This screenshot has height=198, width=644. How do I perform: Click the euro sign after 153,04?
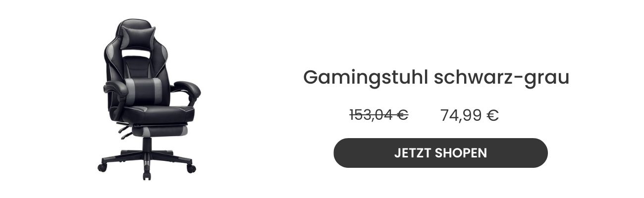pos(402,115)
